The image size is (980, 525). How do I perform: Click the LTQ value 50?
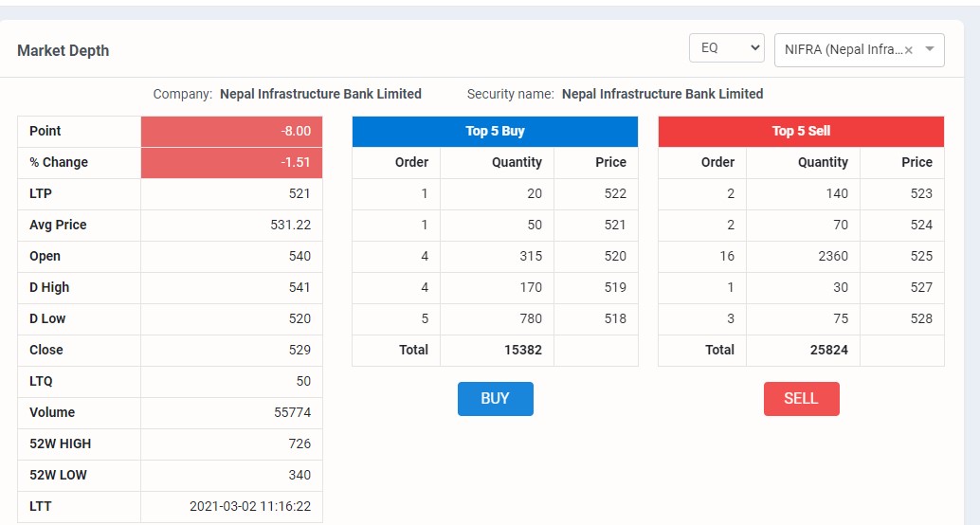click(303, 381)
